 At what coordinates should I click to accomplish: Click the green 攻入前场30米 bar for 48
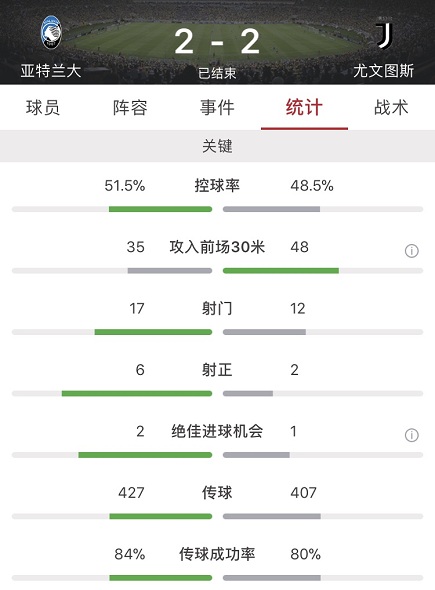[x=281, y=271]
